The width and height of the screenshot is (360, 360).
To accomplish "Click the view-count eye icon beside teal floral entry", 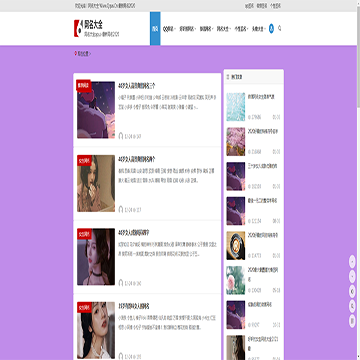I will (x=249, y=117).
